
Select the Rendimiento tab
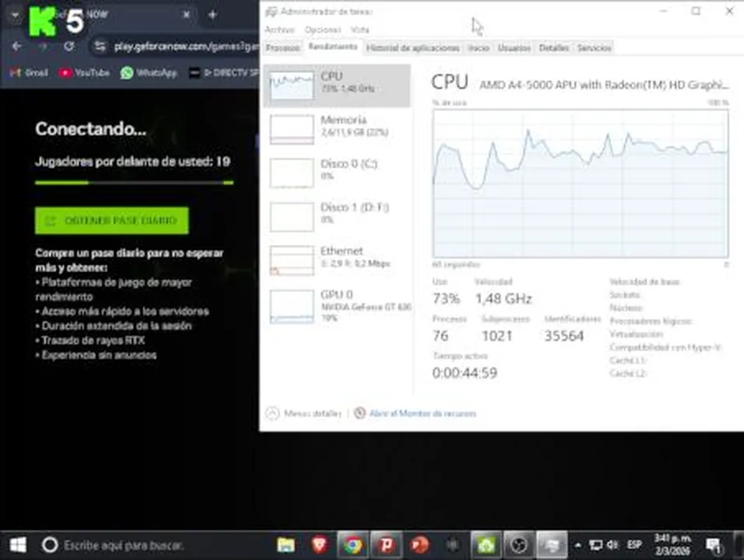coord(333,47)
